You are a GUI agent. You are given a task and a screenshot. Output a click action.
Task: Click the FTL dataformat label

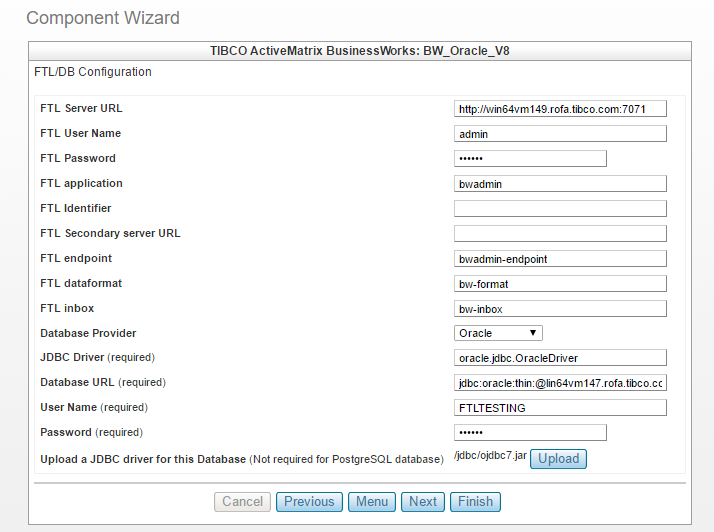tap(81, 283)
